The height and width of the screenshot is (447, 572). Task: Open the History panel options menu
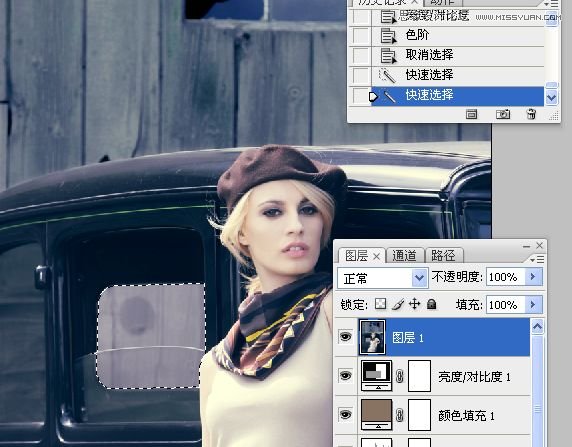click(x=551, y=4)
